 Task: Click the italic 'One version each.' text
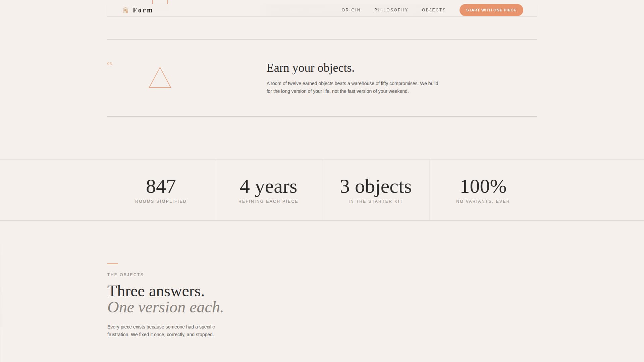tap(165, 307)
